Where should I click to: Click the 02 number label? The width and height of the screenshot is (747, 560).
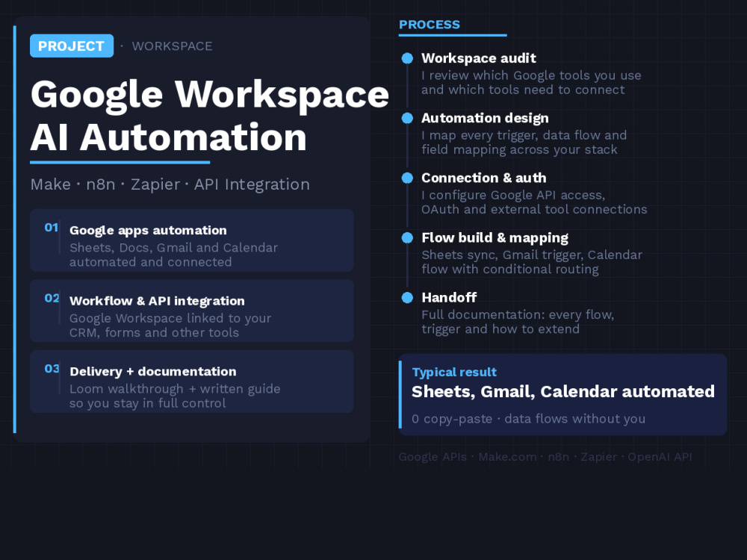(52, 298)
